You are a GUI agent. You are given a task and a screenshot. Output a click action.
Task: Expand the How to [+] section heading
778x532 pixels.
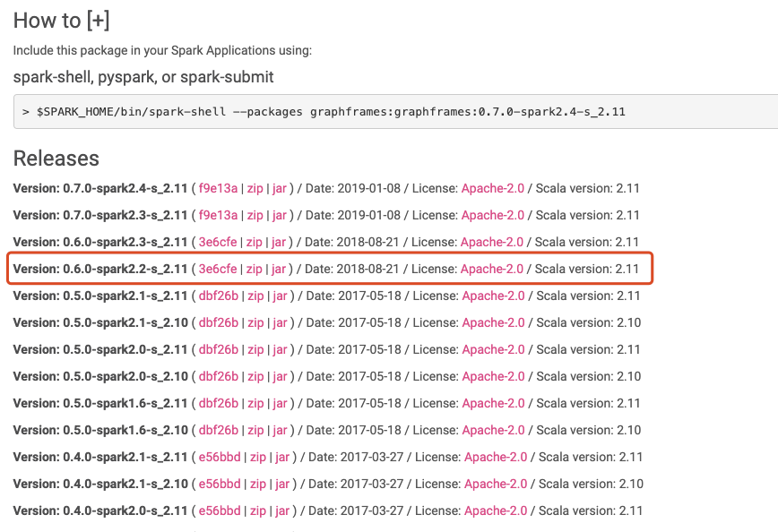[x=62, y=21]
